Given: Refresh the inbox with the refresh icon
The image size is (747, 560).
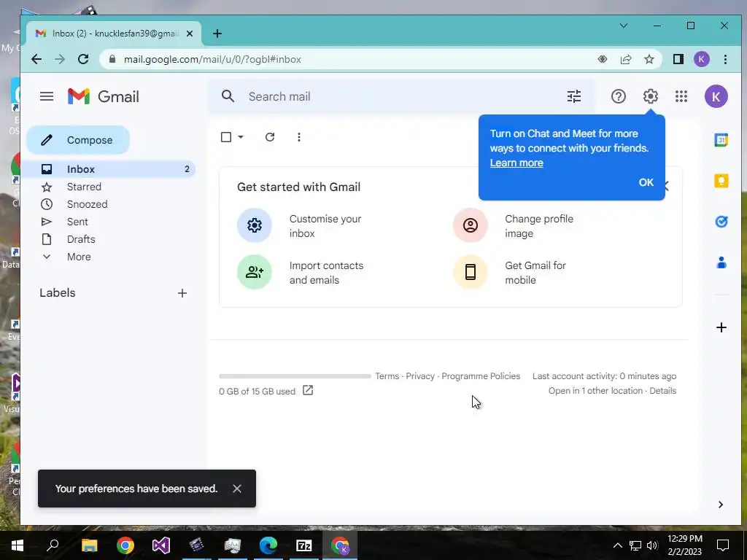Looking at the screenshot, I should [x=270, y=137].
